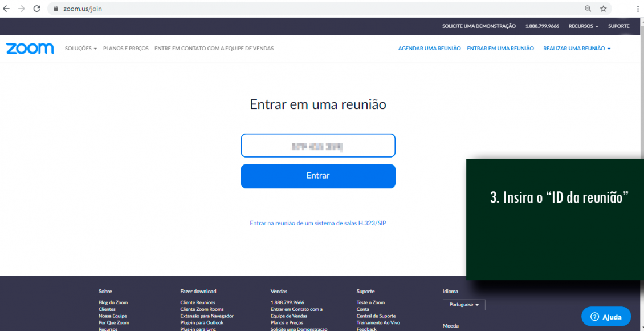Click the meeting ID input field
The width and height of the screenshot is (644, 331).
point(318,145)
